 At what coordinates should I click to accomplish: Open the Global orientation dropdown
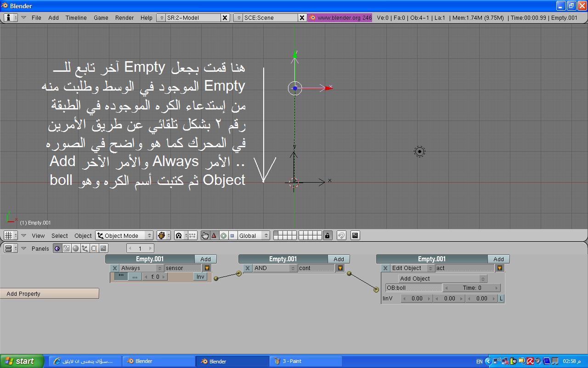click(x=254, y=236)
